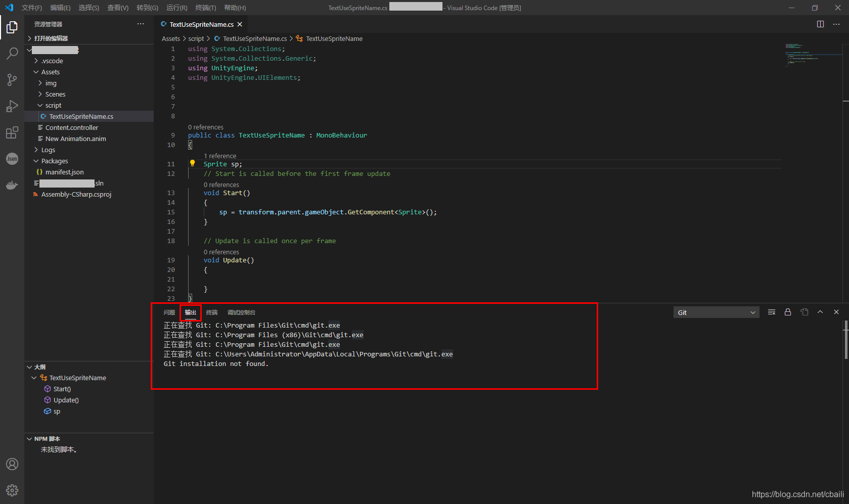Open the Explorer view in activity bar

[12, 27]
